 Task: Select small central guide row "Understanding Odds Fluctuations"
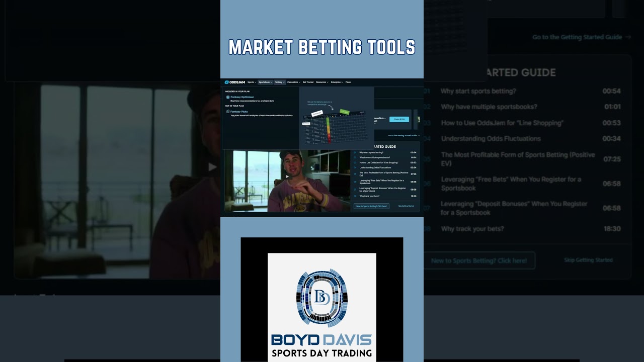[385, 167]
